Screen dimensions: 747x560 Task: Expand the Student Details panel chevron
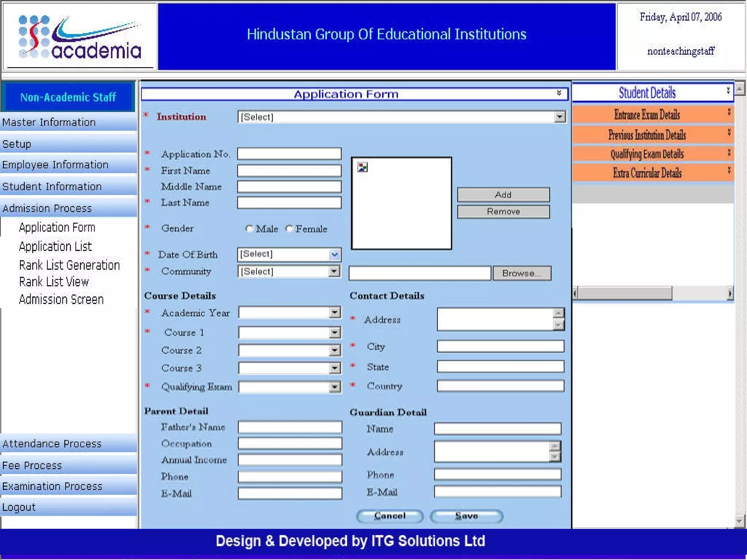[x=728, y=90]
